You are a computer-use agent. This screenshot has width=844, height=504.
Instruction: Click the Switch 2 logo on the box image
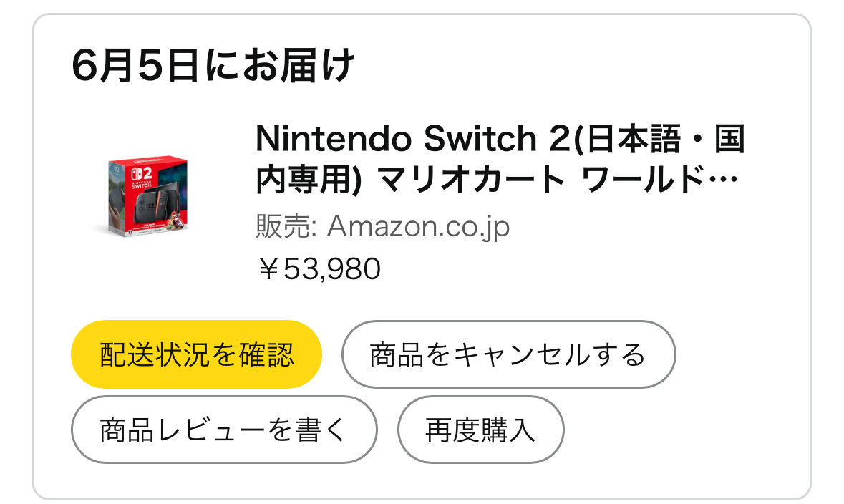click(142, 175)
